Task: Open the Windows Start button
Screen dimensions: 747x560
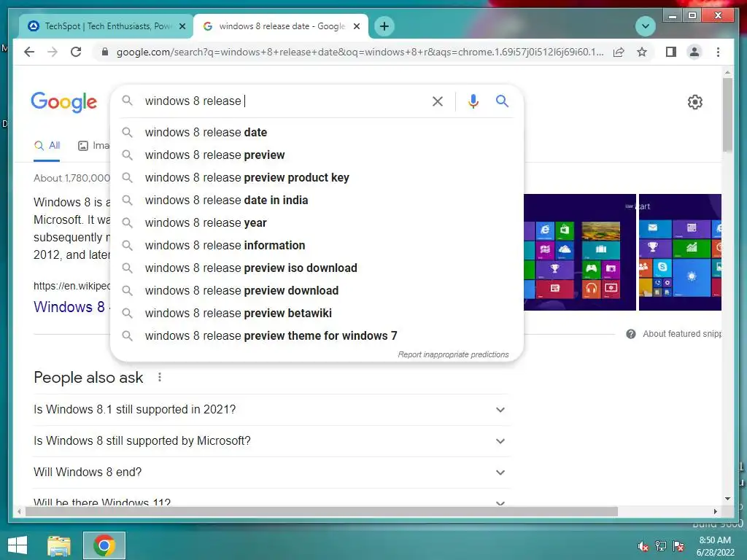Action: point(18,545)
